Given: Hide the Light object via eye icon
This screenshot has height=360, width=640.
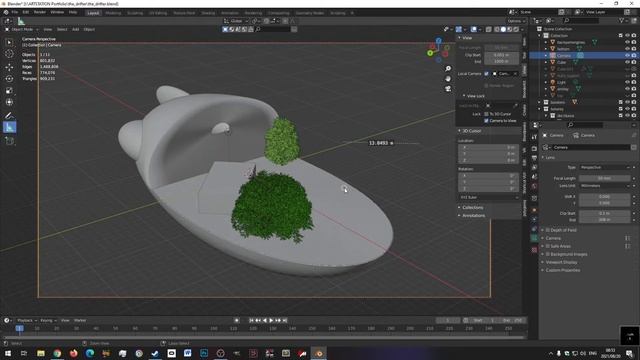Looking at the screenshot, I should (627, 82).
